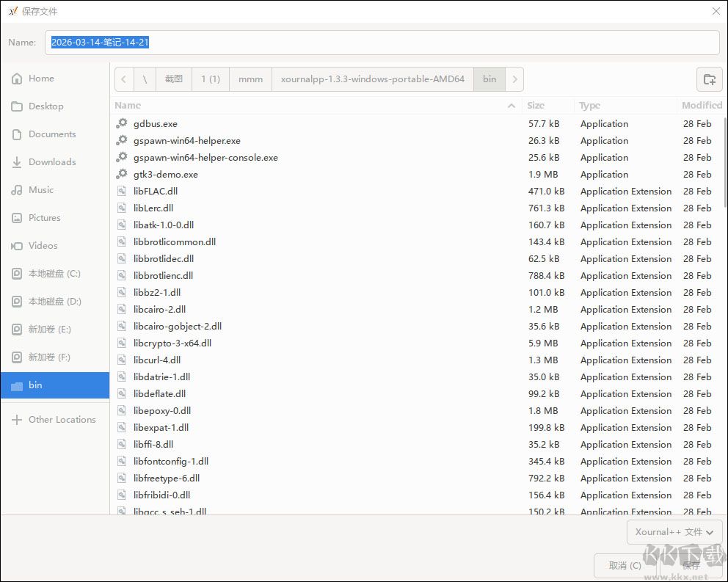728x582 pixels.
Task: Close the 保存文件 dialog
Action: 716,11
